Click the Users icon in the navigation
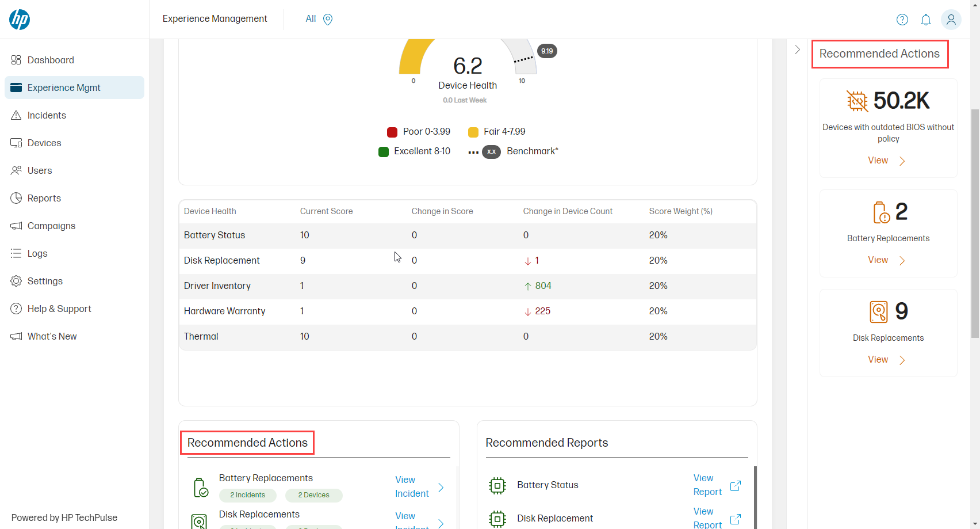The image size is (980, 529). click(x=17, y=170)
